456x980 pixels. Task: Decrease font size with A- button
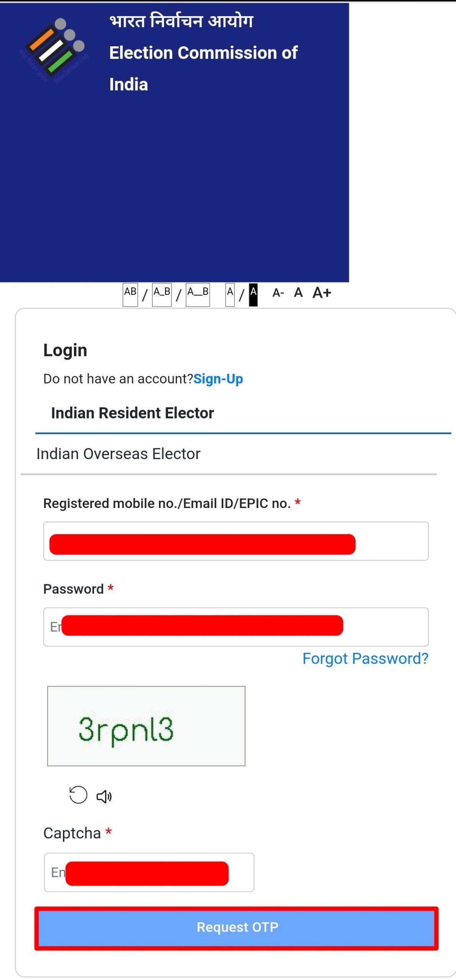click(278, 293)
